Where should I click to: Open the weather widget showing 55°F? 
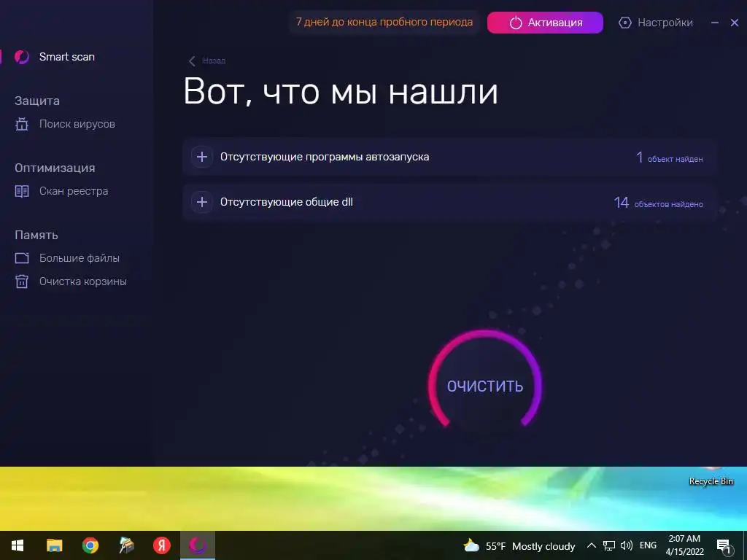[519, 545]
